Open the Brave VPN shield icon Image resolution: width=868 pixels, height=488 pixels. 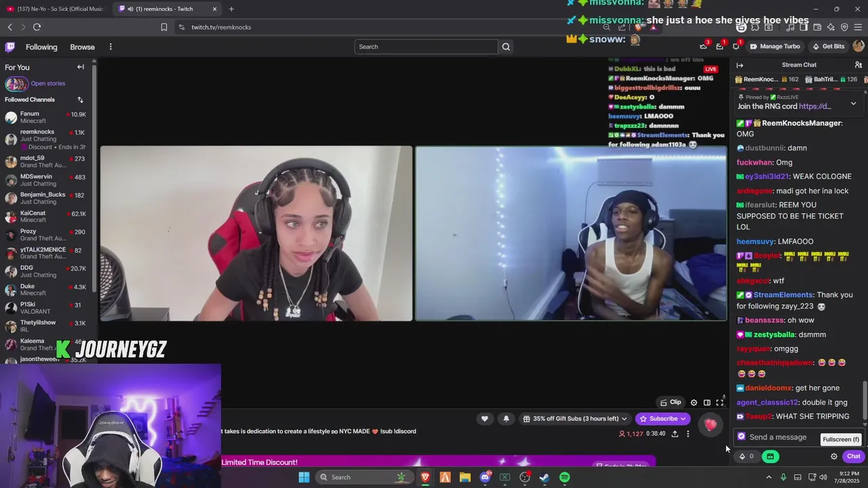844,27
